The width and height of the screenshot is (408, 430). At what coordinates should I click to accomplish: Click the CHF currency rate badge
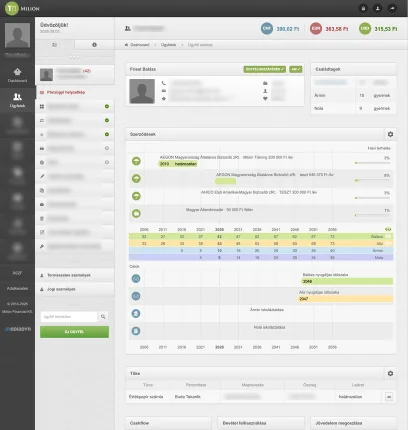[x=267, y=29]
